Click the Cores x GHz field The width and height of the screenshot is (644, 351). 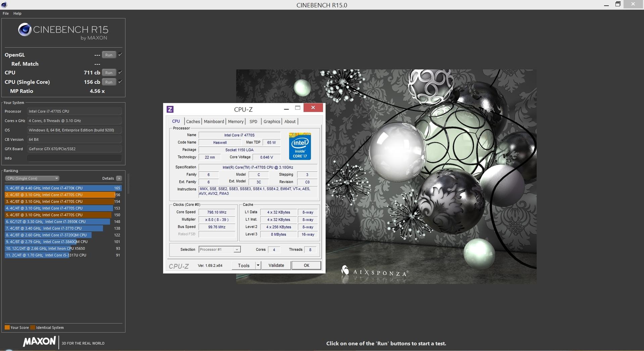(74, 120)
